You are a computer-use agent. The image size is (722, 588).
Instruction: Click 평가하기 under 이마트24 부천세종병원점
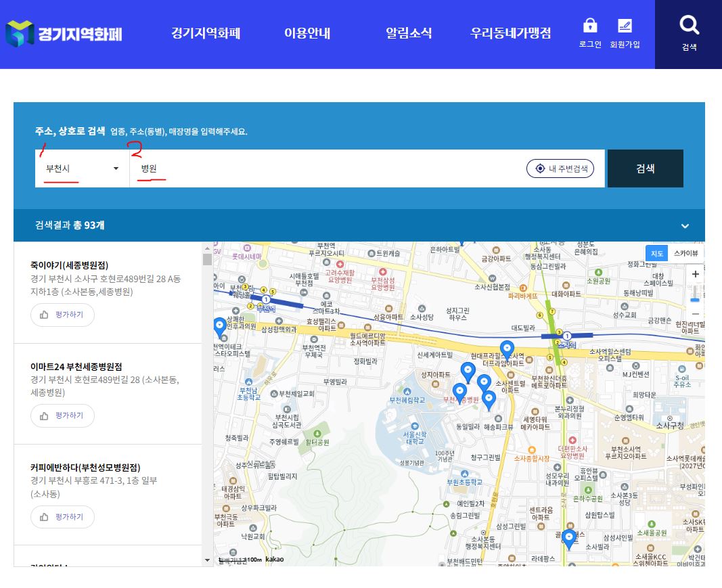(62, 415)
